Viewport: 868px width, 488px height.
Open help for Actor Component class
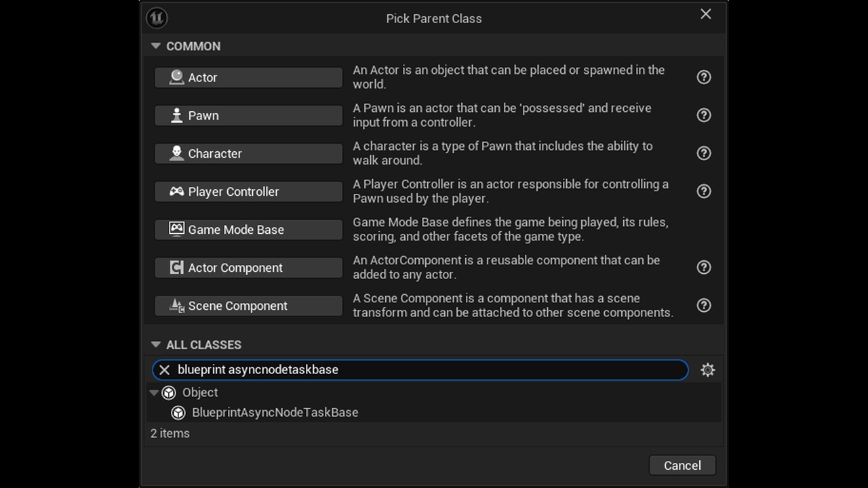pyautogui.click(x=704, y=267)
